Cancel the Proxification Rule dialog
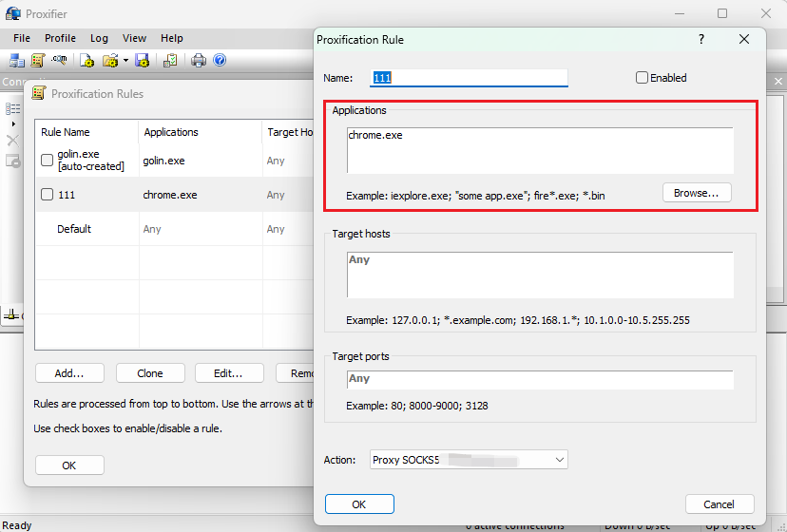This screenshot has width=787, height=532. point(720,504)
